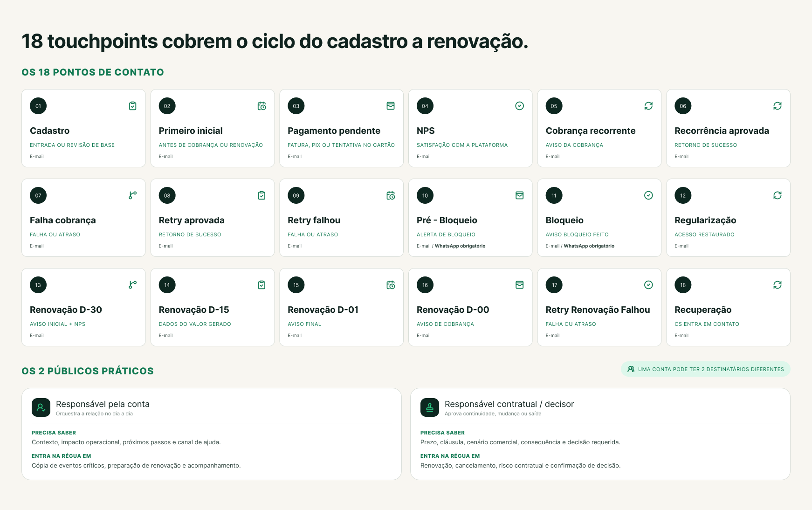Click the branch icon on Renovação D-30 card

133,285
